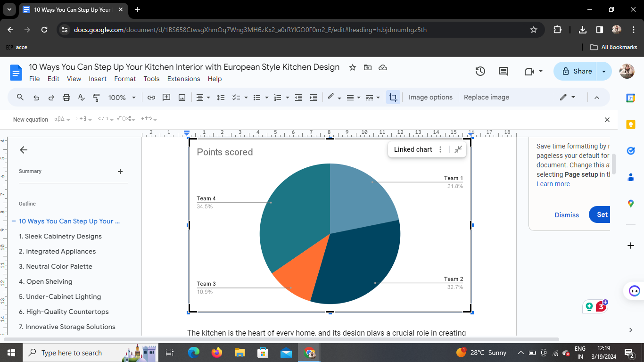Image resolution: width=644 pixels, height=362 pixels.
Task: Click the insert link icon
Action: click(x=151, y=98)
